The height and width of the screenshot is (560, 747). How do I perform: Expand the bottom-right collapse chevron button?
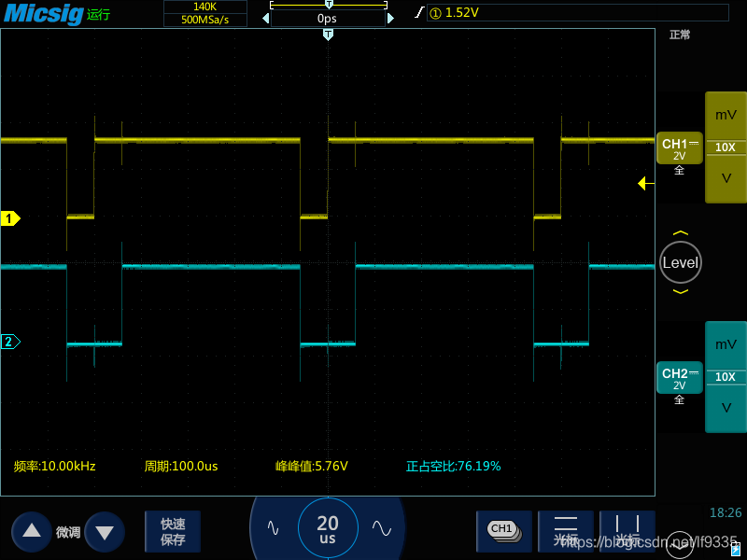[679, 545]
